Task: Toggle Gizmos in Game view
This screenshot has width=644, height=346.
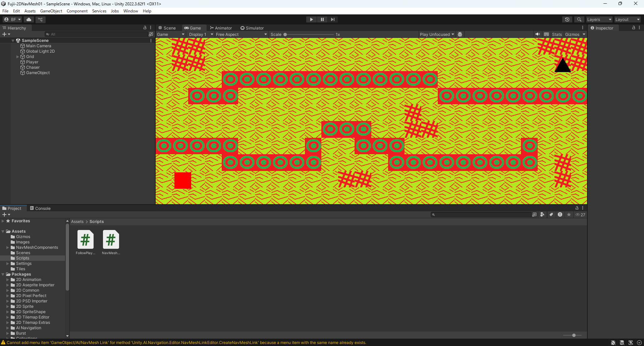Action: [x=572, y=34]
